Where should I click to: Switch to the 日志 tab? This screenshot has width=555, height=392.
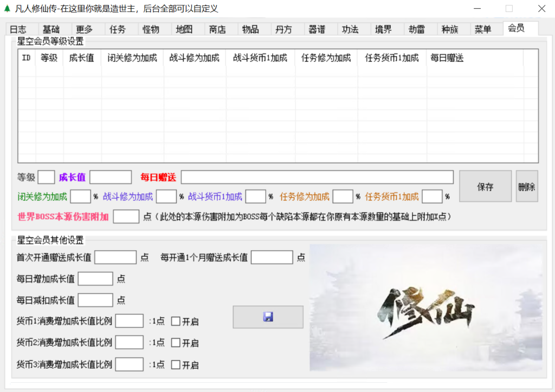[x=18, y=30]
